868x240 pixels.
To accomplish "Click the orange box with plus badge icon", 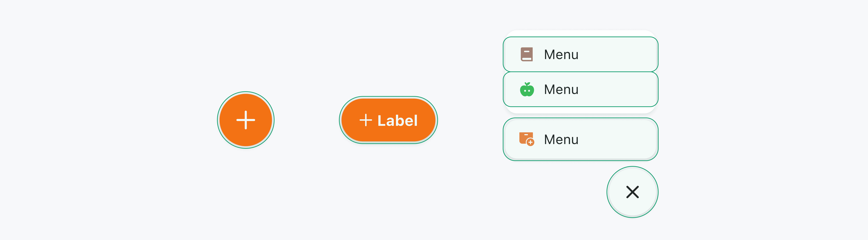I will 526,138.
